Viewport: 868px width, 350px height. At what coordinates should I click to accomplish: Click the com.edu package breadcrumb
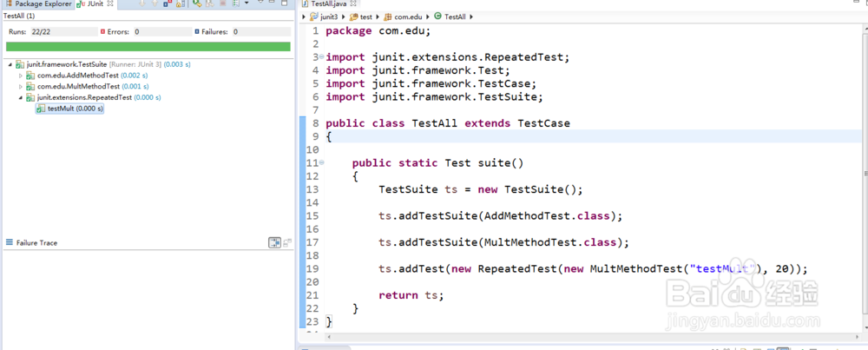coord(404,17)
